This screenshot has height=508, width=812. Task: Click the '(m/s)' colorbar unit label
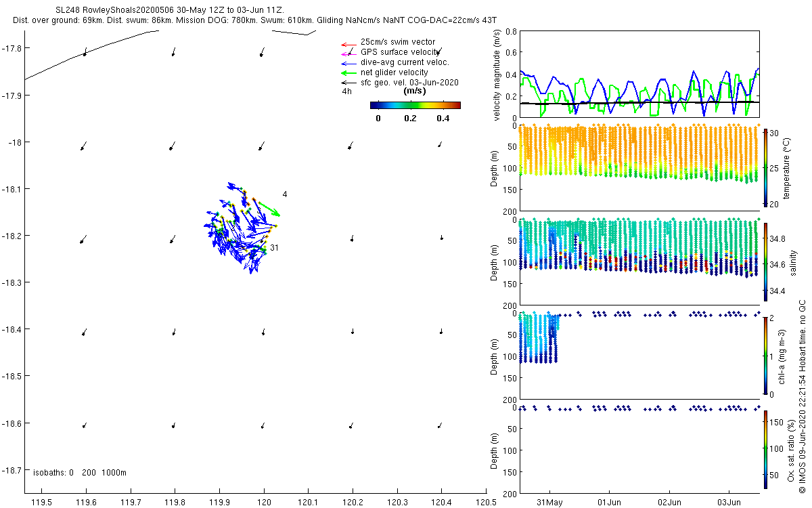415,91
